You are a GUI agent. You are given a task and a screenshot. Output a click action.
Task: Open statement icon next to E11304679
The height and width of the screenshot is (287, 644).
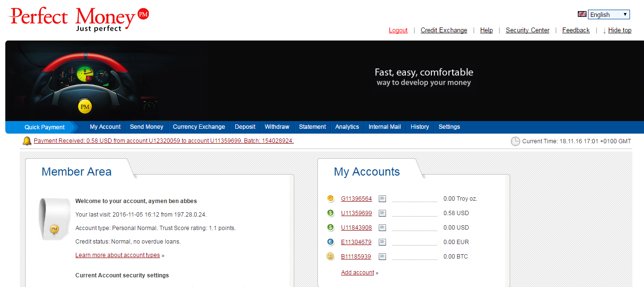tap(383, 242)
